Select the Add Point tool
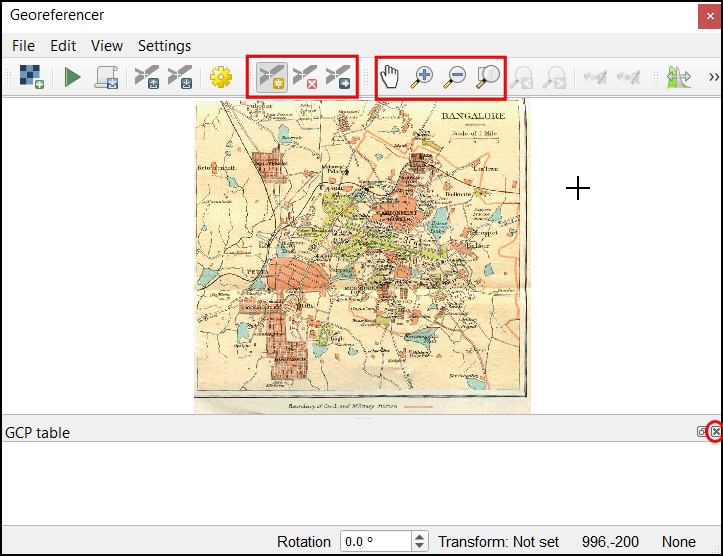The height and width of the screenshot is (556, 723). tap(272, 77)
